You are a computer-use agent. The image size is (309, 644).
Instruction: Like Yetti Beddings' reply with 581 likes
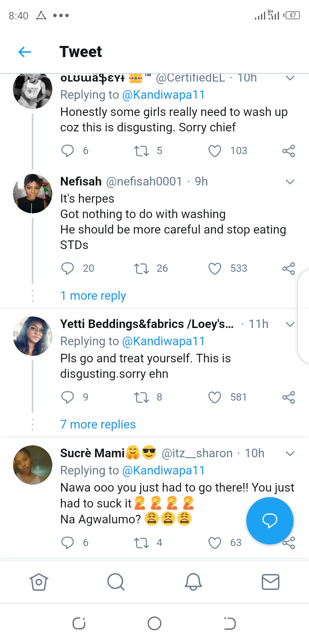214,397
